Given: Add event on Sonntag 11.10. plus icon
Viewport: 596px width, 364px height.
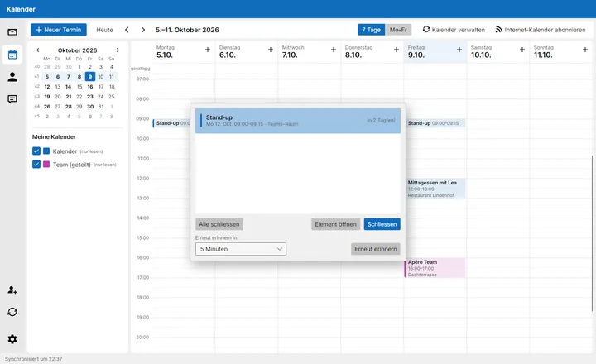Looking at the screenshot, I should coord(585,50).
